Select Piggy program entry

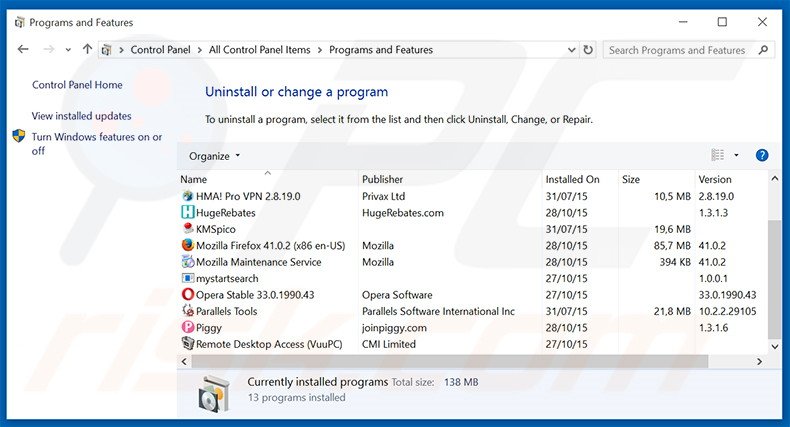209,328
